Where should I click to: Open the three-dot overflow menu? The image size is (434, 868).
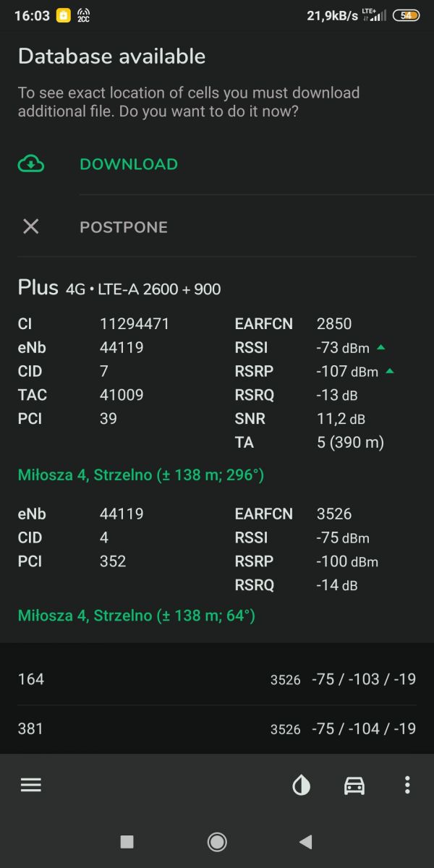tap(407, 786)
